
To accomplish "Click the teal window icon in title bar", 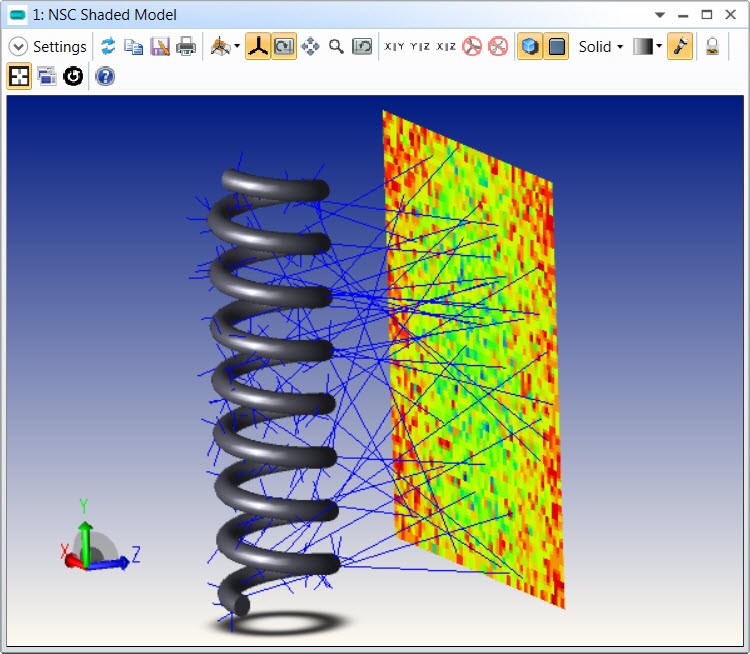I will pos(18,15).
